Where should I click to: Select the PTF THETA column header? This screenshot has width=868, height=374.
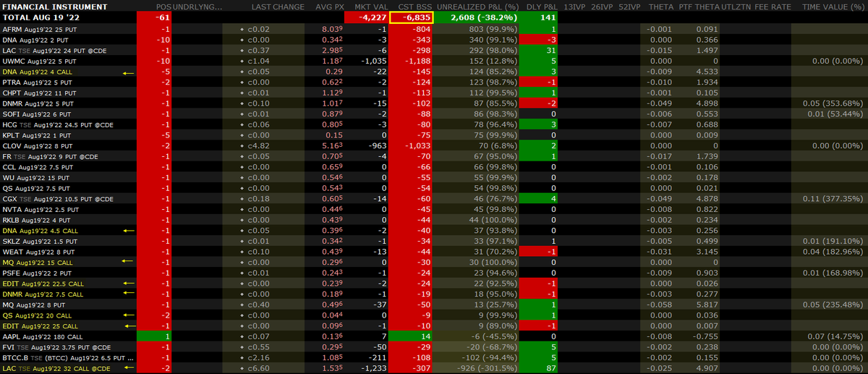[x=699, y=7]
